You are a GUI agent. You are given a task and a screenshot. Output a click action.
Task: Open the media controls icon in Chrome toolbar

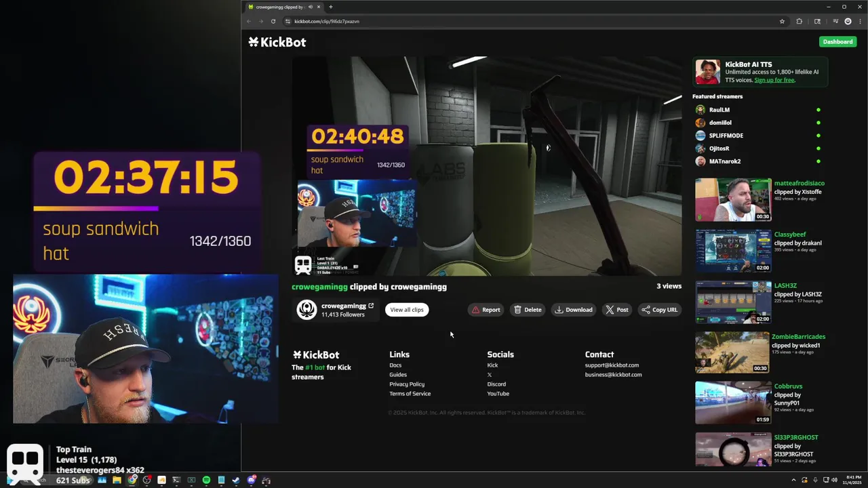(x=835, y=21)
